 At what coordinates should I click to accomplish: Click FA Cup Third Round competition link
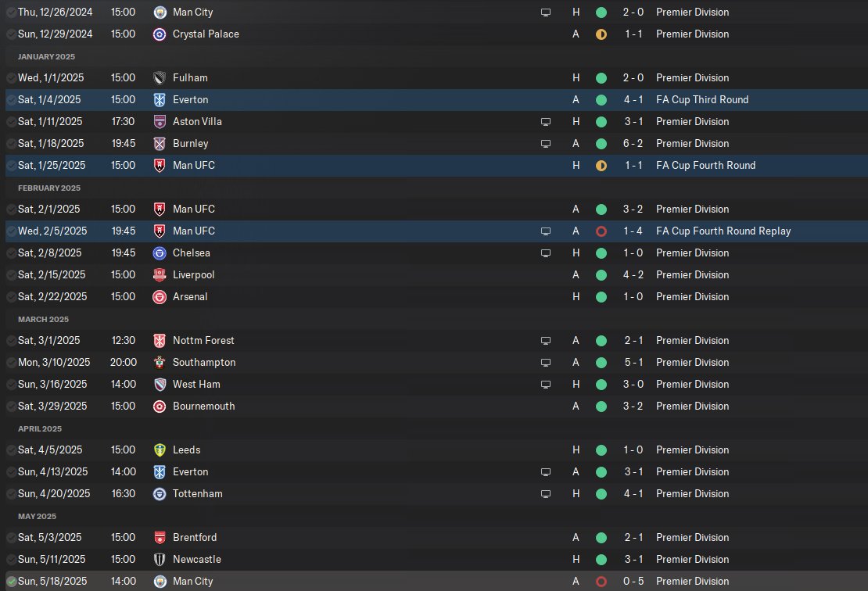coord(702,99)
